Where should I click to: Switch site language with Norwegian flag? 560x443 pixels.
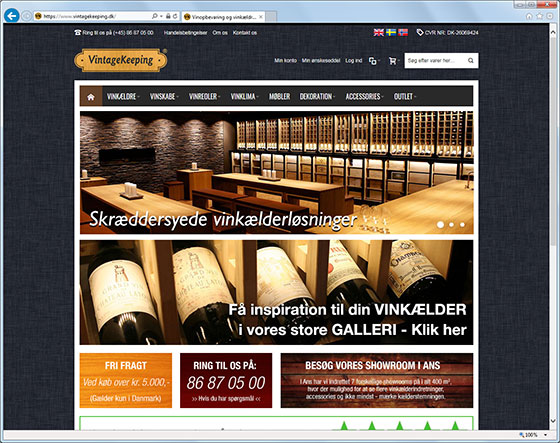403,33
